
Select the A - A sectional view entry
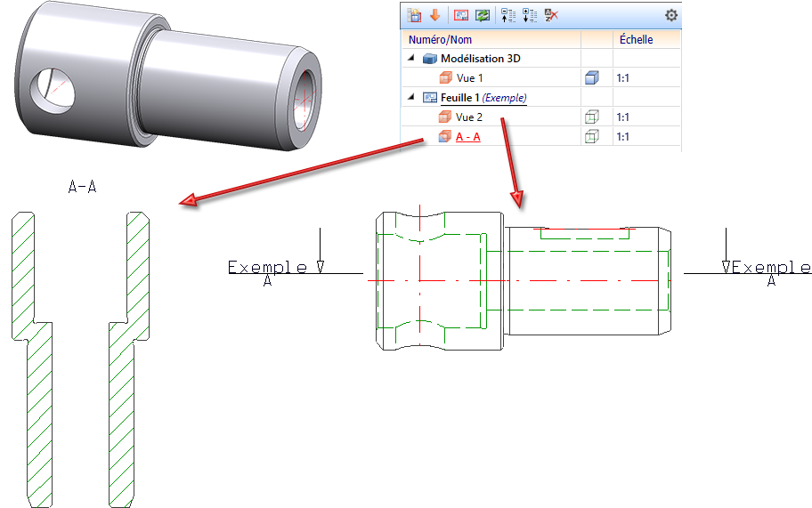coord(468,137)
